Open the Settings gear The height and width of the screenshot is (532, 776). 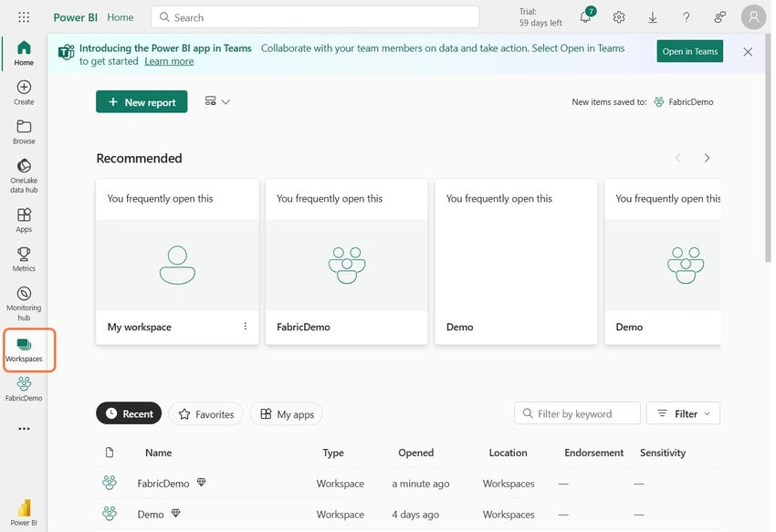coord(619,17)
